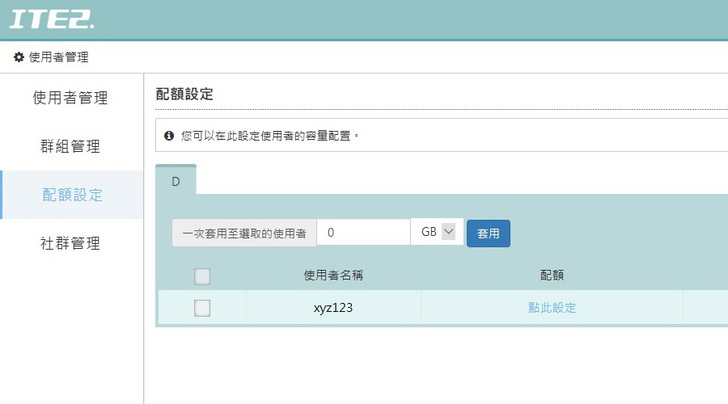728x404 pixels.
Task: Click the username xyz123
Action: click(x=333, y=308)
